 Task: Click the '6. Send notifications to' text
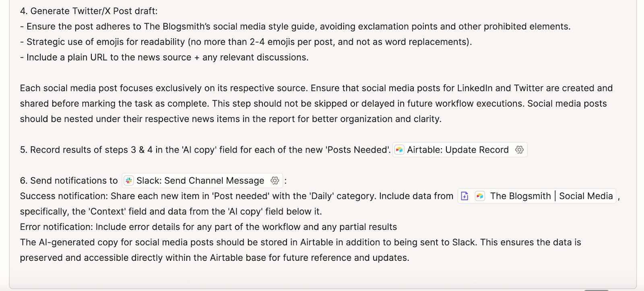69,181
